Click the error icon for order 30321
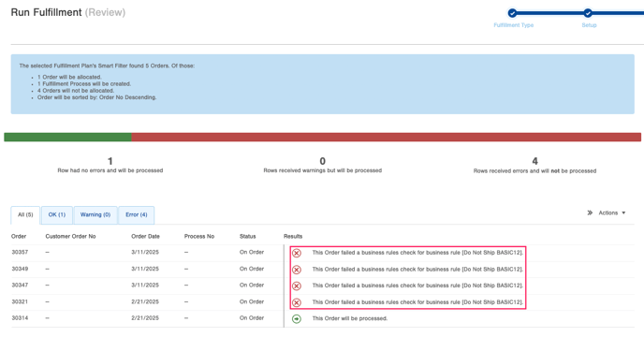Viewport: 644px width, 337px height. (297, 302)
